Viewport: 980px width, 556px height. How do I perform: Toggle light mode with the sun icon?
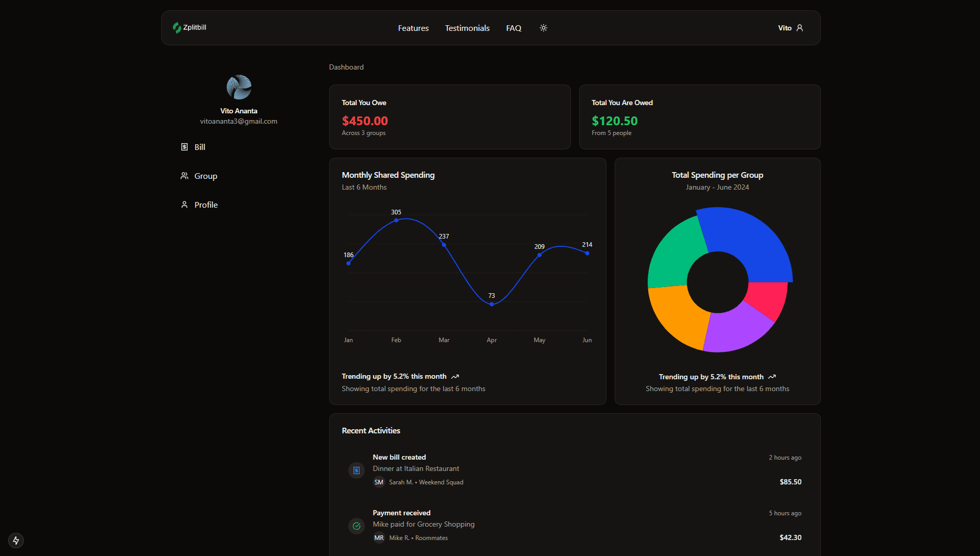(x=543, y=28)
